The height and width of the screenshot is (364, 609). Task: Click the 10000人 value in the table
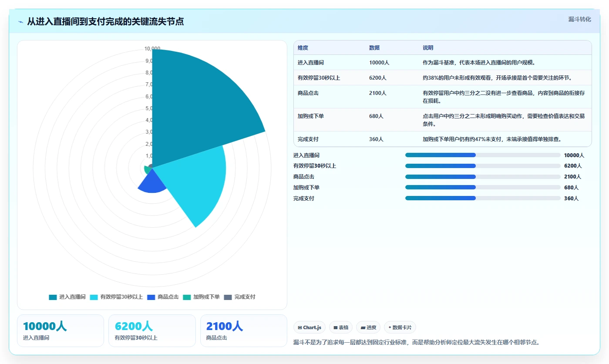(379, 63)
